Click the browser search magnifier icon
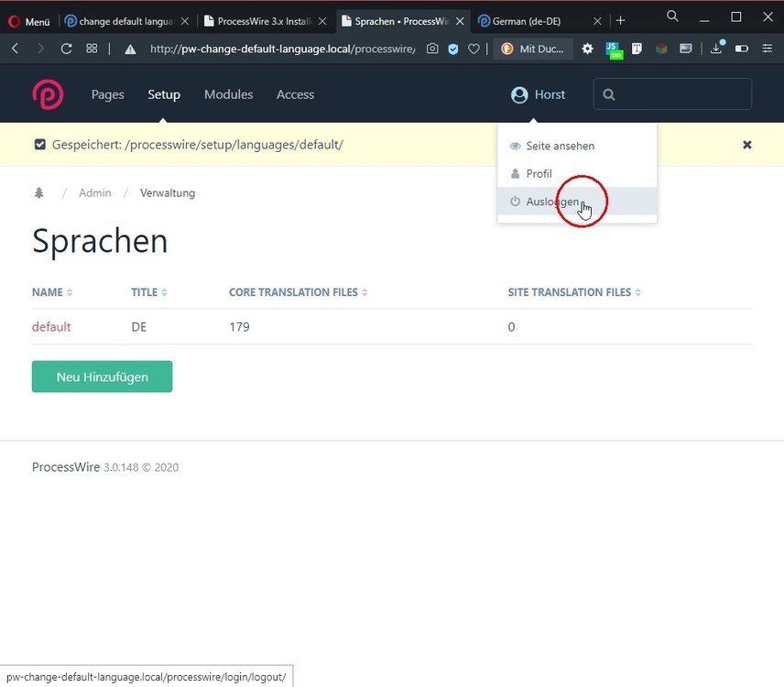This screenshot has height=687, width=784. [672, 16]
